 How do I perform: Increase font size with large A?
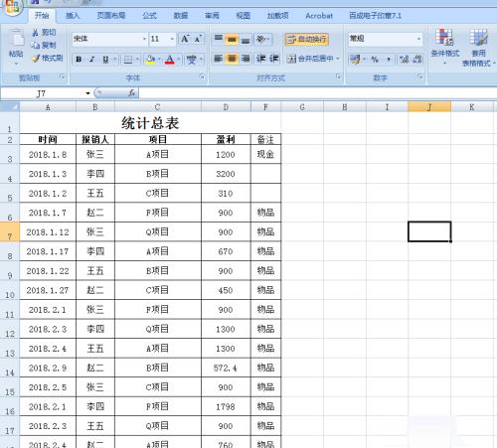tap(185, 39)
